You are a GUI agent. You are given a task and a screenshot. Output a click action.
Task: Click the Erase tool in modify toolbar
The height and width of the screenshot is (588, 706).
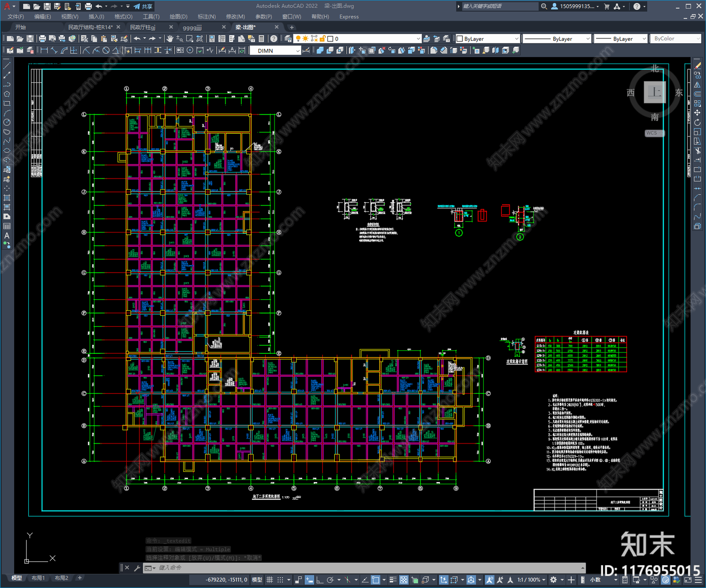tap(697, 66)
